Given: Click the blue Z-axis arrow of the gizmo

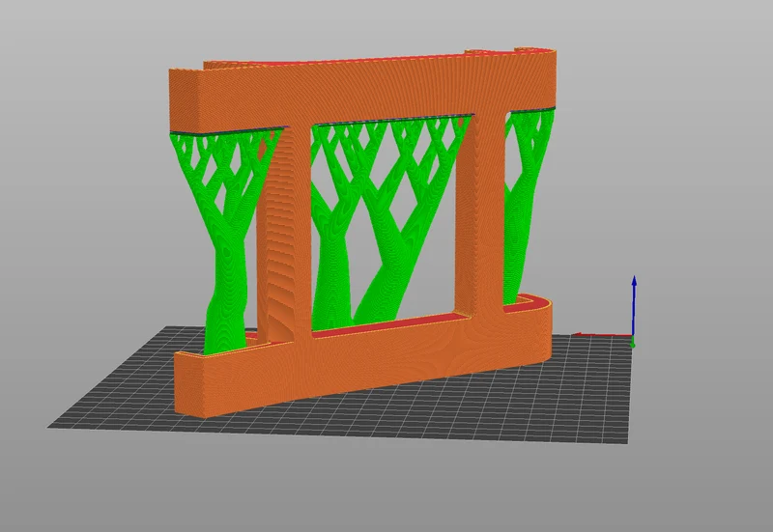Looking at the screenshot, I should coord(635,308).
